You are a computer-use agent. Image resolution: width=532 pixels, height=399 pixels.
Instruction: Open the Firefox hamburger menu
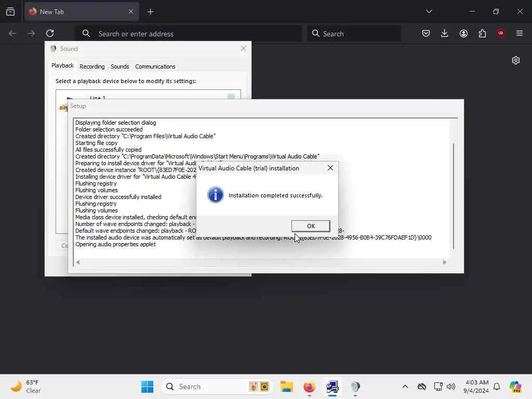[x=520, y=33]
